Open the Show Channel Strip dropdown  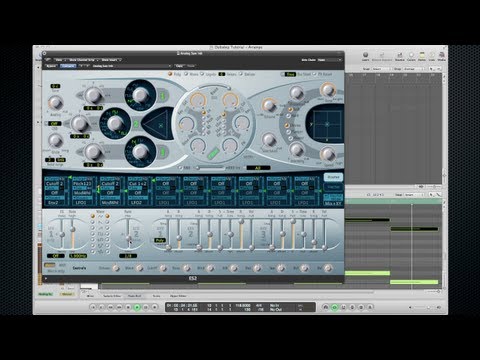pyautogui.click(x=82, y=60)
